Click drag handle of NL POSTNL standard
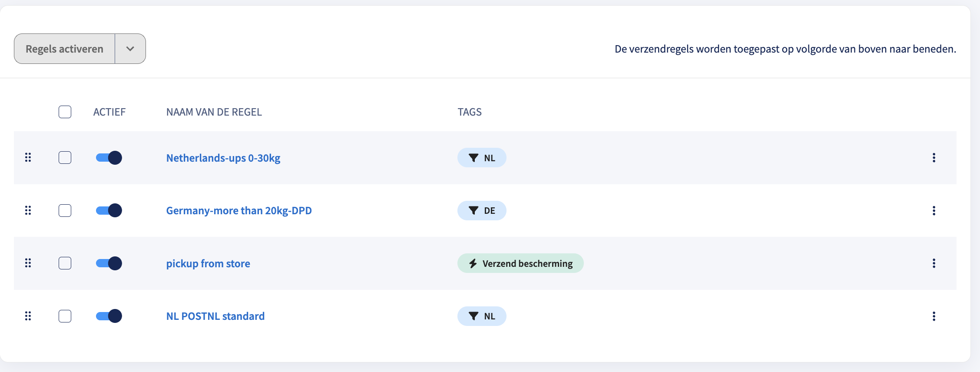Screen dimensions: 980x372 [28, 316]
